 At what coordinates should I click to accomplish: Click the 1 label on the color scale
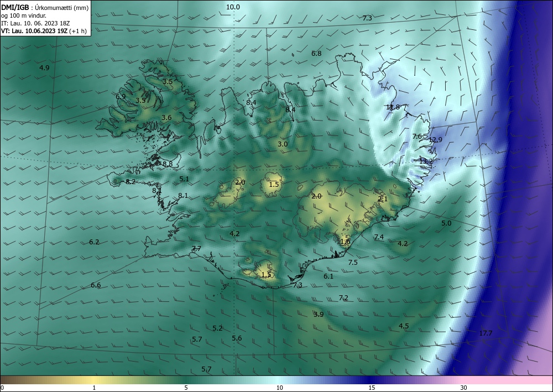(94, 388)
